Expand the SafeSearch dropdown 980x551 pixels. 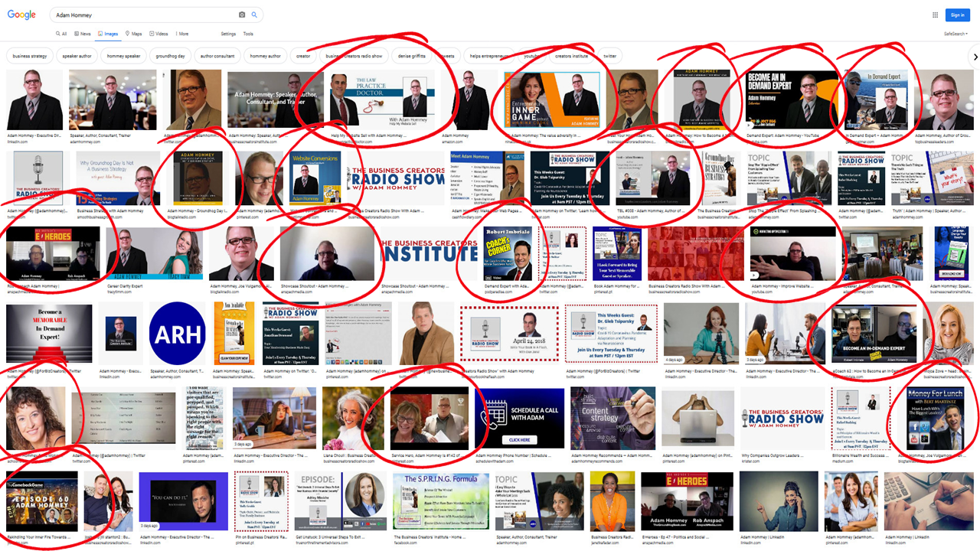point(956,34)
